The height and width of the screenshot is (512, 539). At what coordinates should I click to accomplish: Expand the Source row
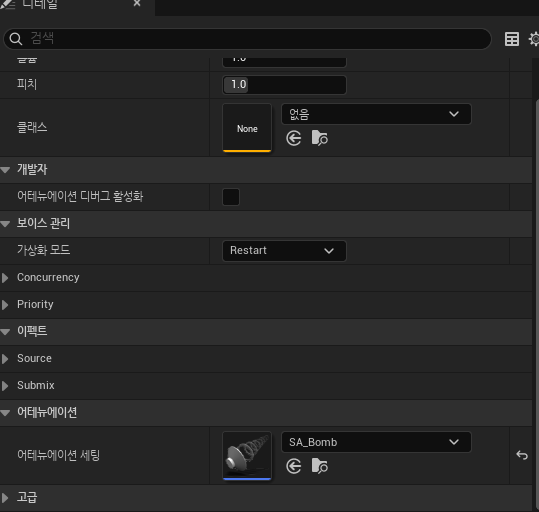[5, 359]
